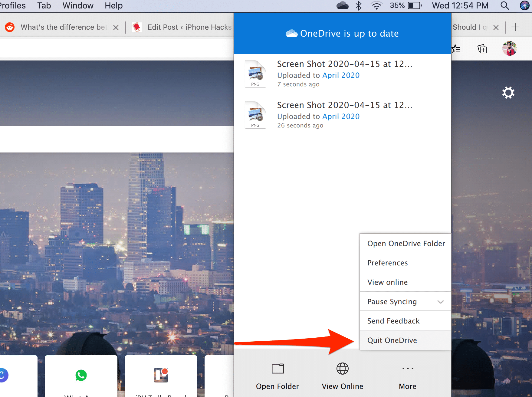Open a new browser tab with plus
Screen dimensions: 532x397
[515, 27]
